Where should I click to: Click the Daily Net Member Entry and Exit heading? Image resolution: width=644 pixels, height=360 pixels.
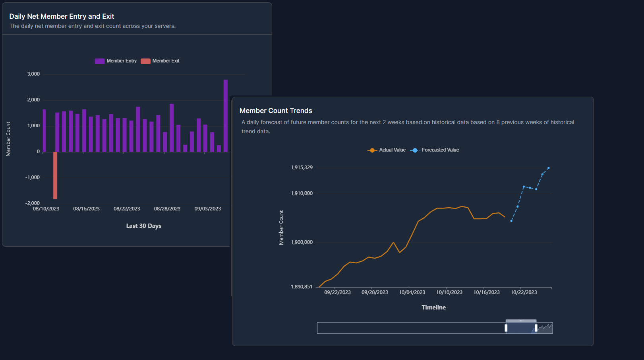tap(62, 16)
